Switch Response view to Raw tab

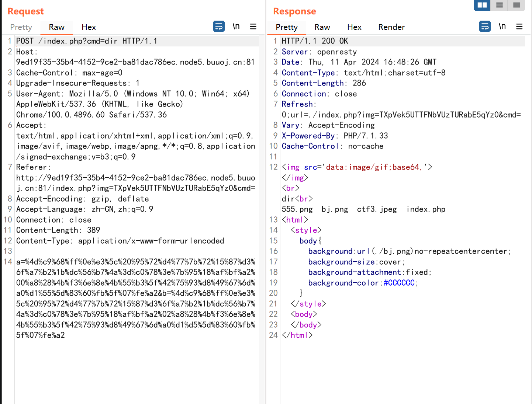[x=322, y=27]
